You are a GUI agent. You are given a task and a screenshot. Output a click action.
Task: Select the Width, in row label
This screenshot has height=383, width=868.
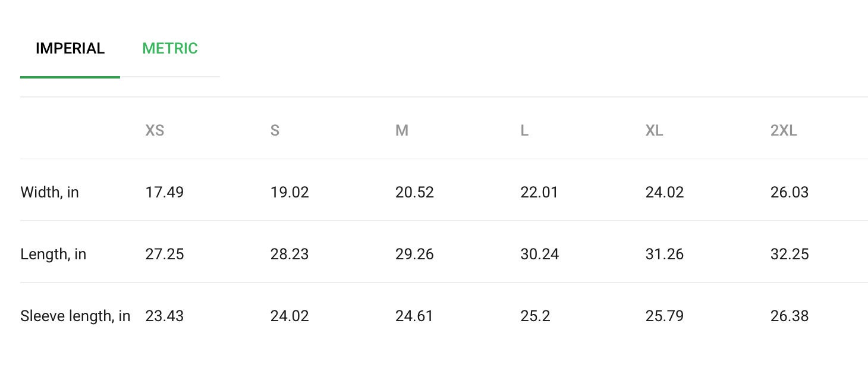click(50, 193)
